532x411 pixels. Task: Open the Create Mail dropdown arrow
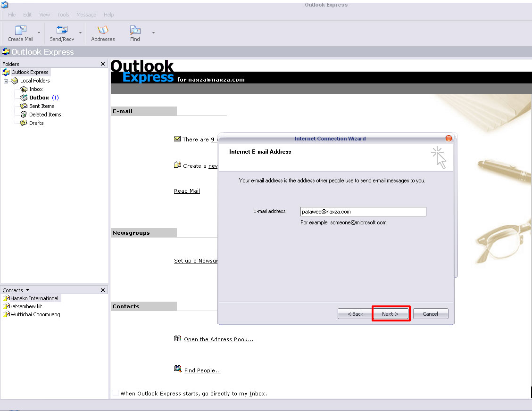coord(39,33)
